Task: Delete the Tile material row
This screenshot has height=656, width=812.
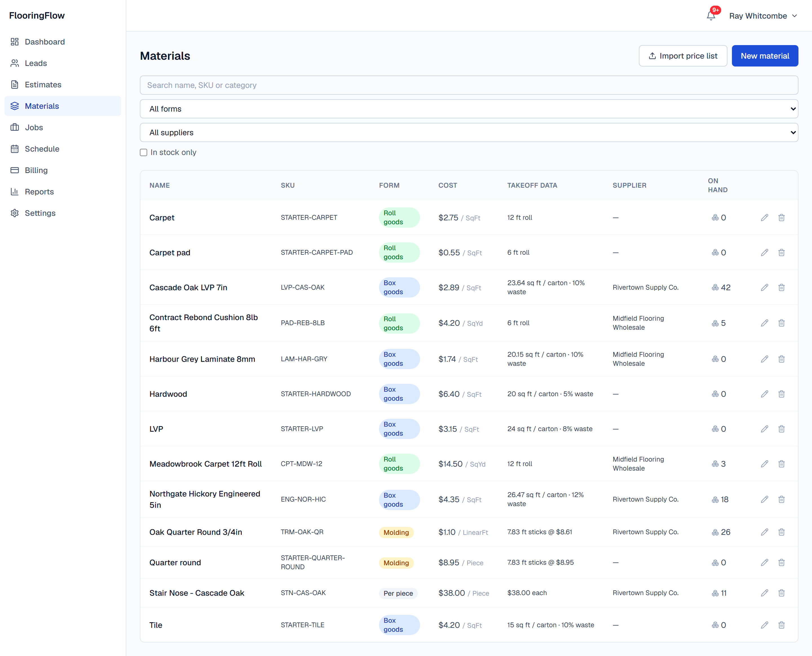Action: 781,625
